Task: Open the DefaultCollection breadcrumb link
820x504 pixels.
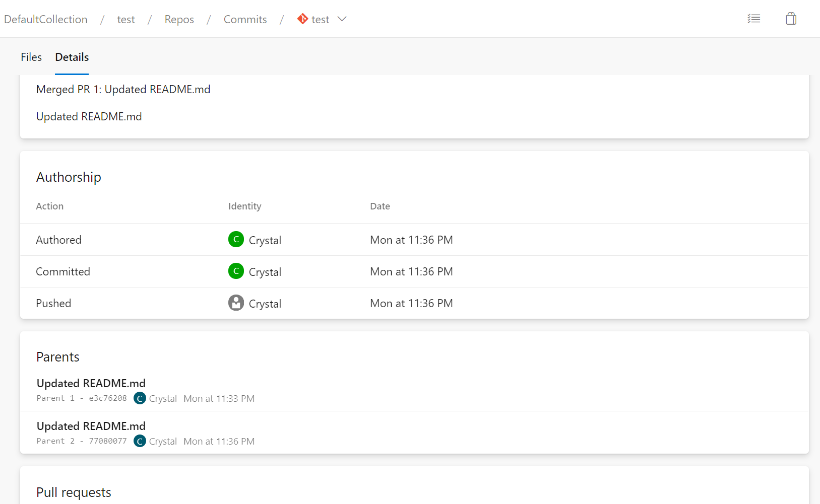Action: (x=45, y=19)
